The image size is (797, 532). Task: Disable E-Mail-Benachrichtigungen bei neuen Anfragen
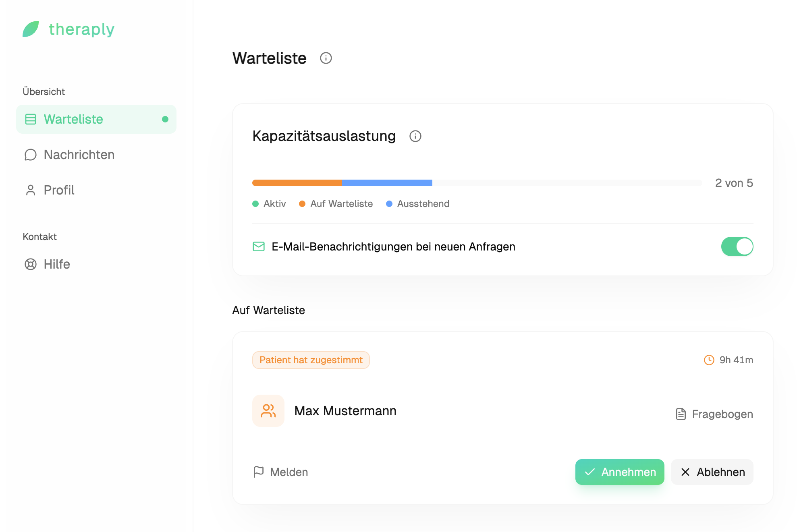coord(737,246)
